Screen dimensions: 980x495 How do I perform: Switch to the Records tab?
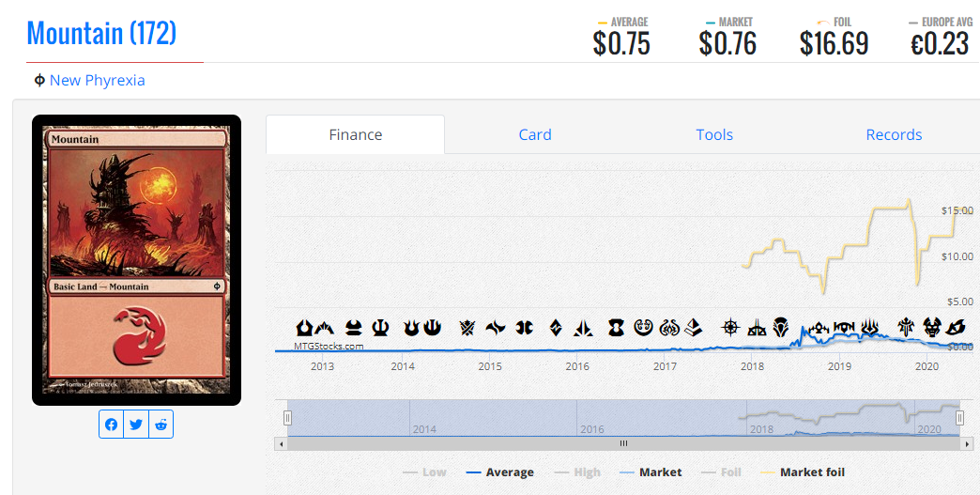pyautogui.click(x=894, y=134)
